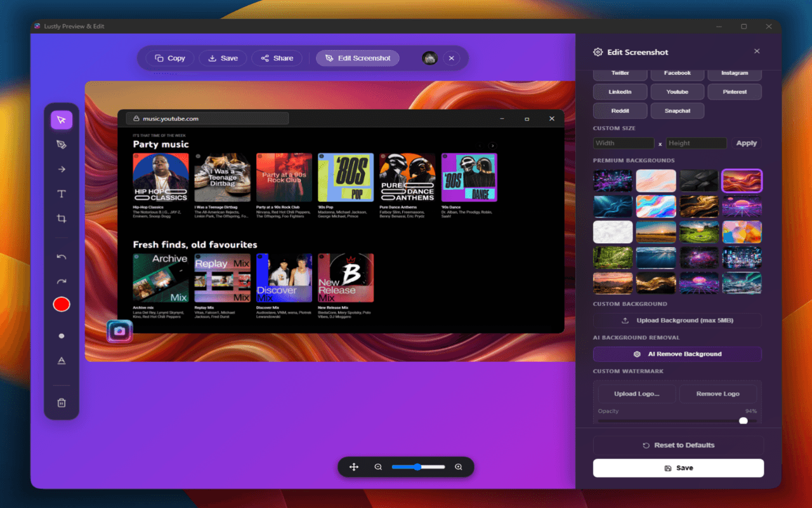
Task: Click the pan move icon in zoom bar
Action: click(x=354, y=467)
